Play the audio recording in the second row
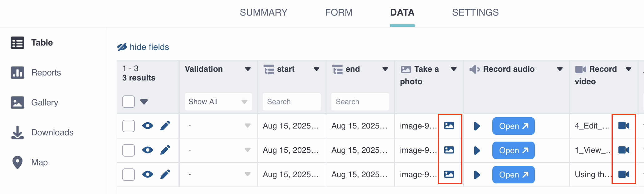The width and height of the screenshot is (644, 194). [x=477, y=150]
